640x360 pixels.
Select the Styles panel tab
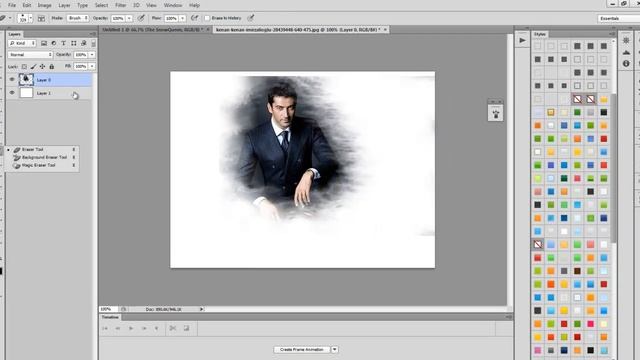[x=540, y=34]
